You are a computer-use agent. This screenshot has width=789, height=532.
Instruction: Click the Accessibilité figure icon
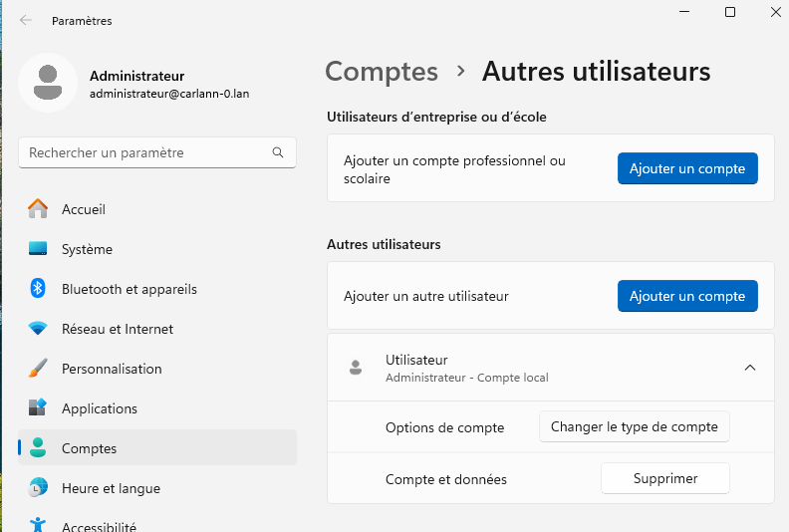point(38,524)
